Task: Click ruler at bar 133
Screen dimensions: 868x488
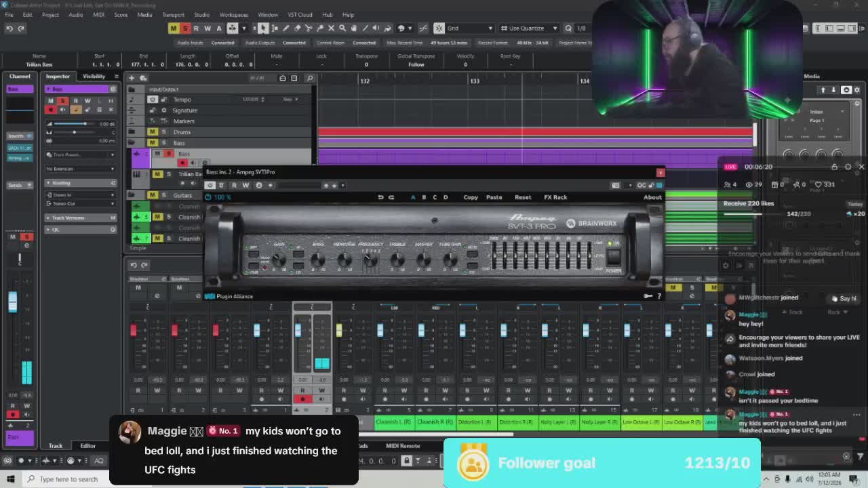Action: point(475,81)
